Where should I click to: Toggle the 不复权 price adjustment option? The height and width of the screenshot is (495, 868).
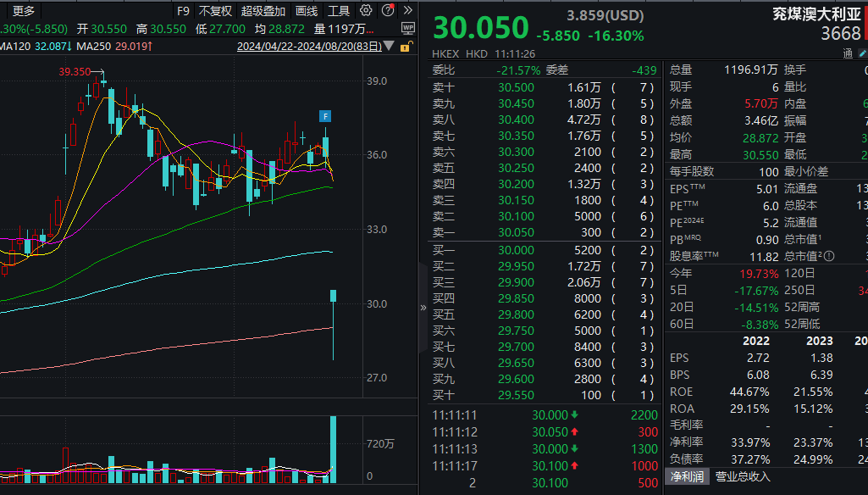tap(215, 11)
